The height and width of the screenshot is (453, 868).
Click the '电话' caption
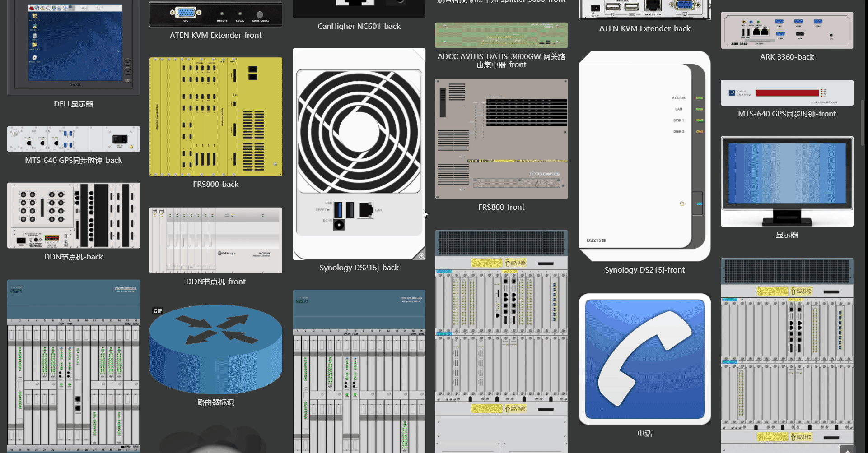(645, 433)
